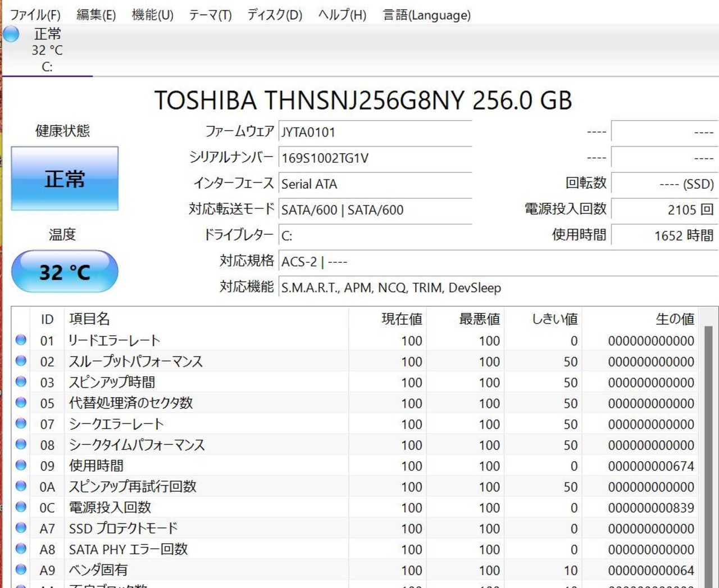Screen dimensions: 719x588
Task: Click the 32 °C temperature button
Action: click(x=65, y=272)
